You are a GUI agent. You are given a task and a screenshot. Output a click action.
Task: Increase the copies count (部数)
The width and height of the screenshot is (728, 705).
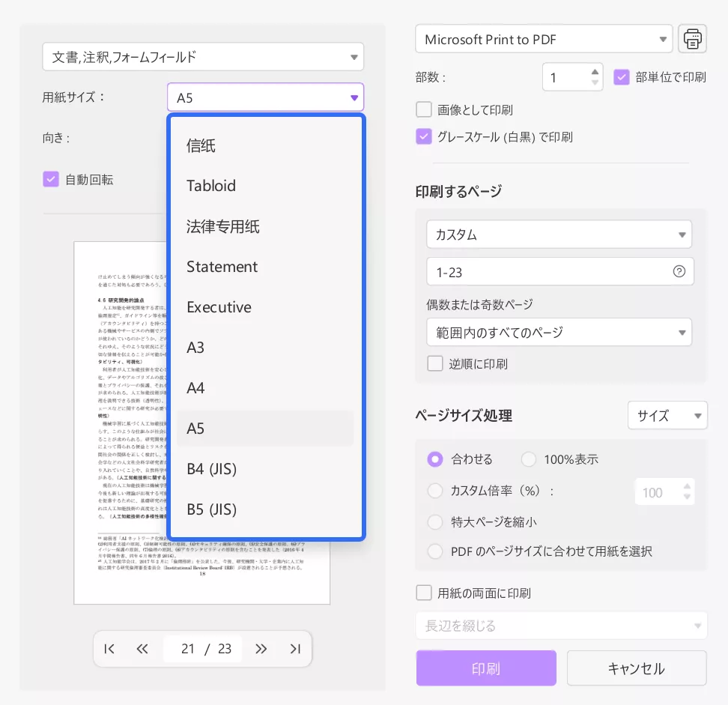tap(595, 71)
